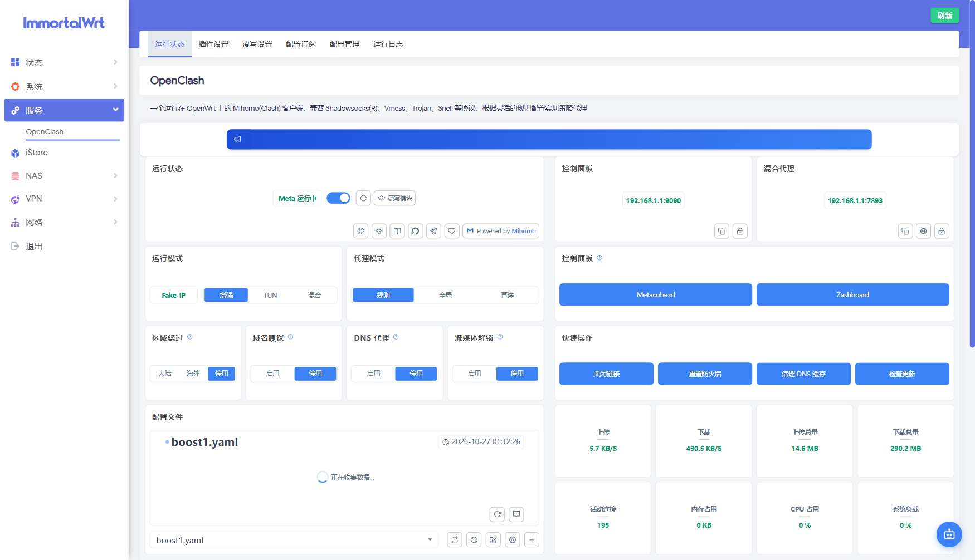Viewport: 975px width, 560px height.
Task: Open iStore in the sidebar
Action: click(x=64, y=153)
